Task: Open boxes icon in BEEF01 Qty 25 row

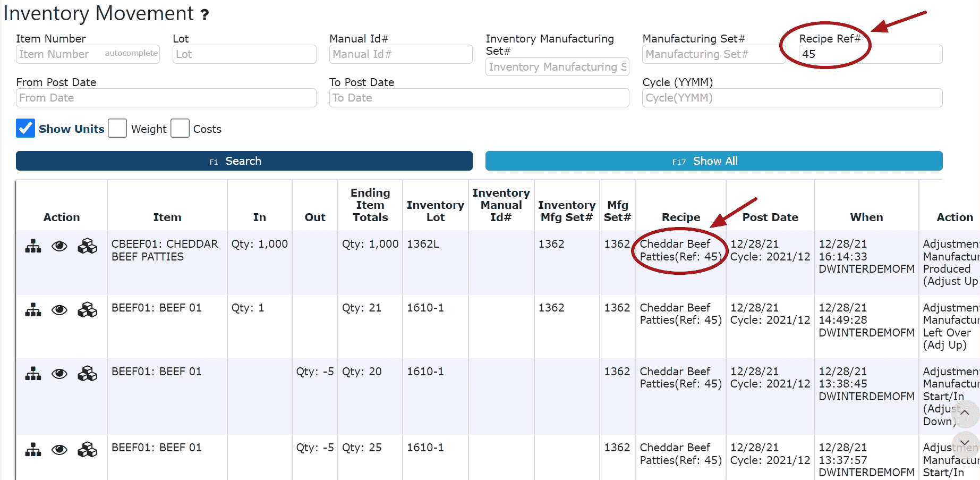Action: [88, 450]
